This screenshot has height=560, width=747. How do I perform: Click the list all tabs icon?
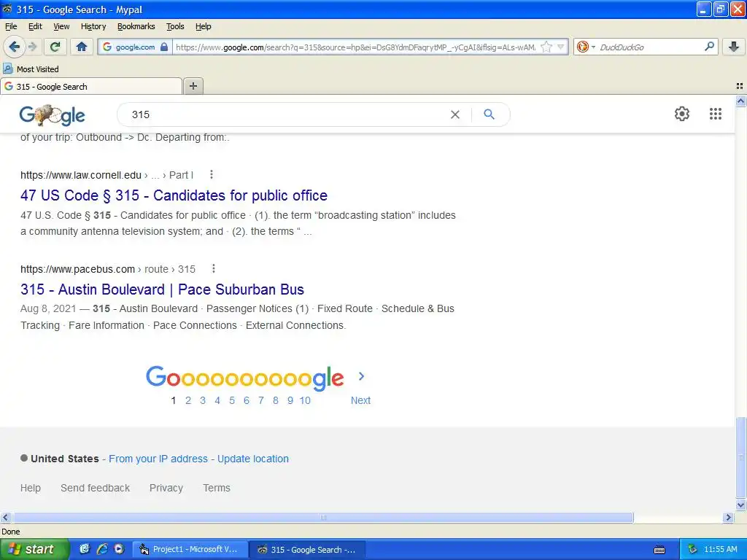point(740,86)
